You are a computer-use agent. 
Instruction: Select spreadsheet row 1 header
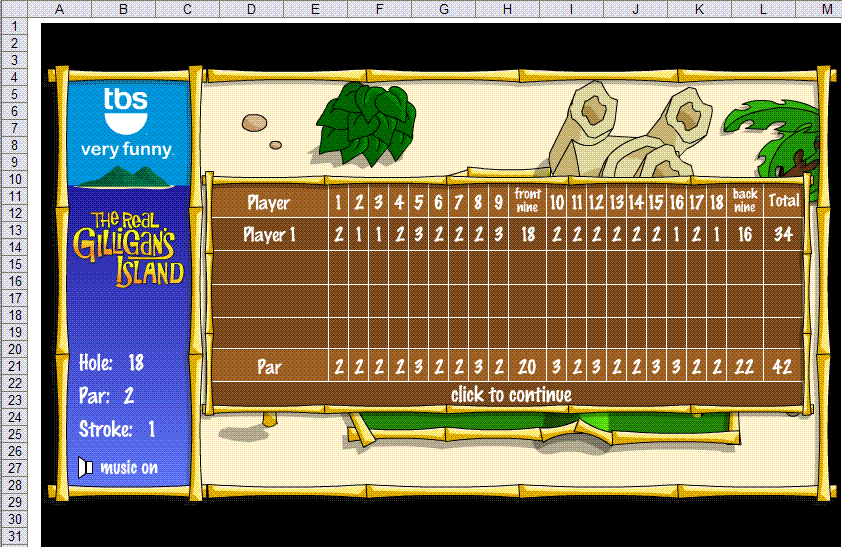(14, 26)
